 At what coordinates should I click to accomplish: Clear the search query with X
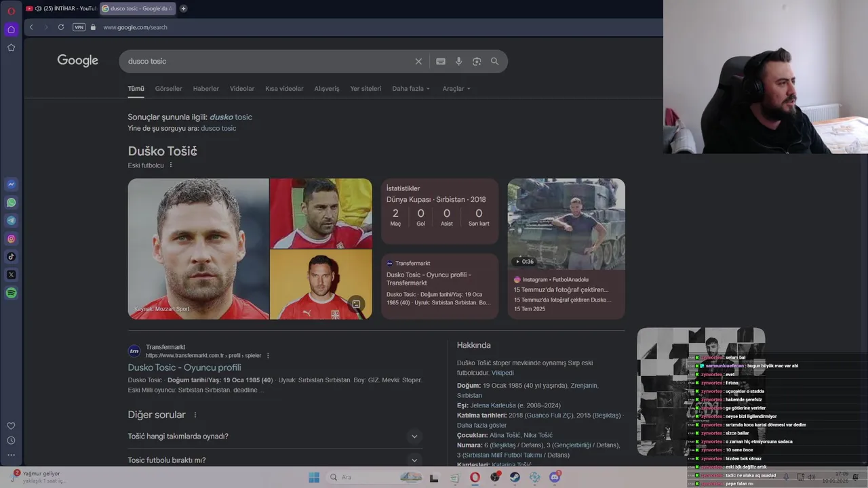click(x=418, y=61)
